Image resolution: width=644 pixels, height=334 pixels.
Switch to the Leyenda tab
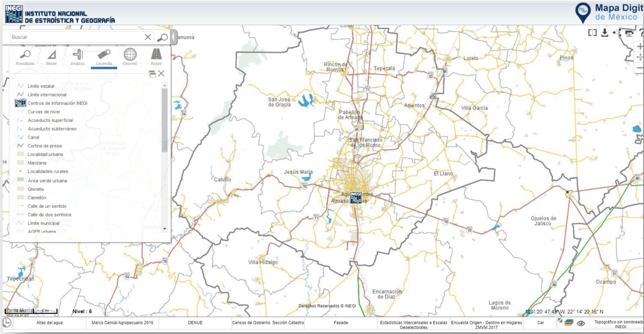pyautogui.click(x=104, y=57)
